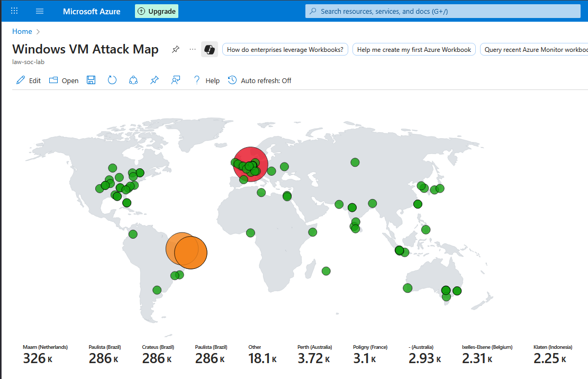This screenshot has width=588, height=379.
Task: Save the workbook with floppy icon
Action: 91,80
